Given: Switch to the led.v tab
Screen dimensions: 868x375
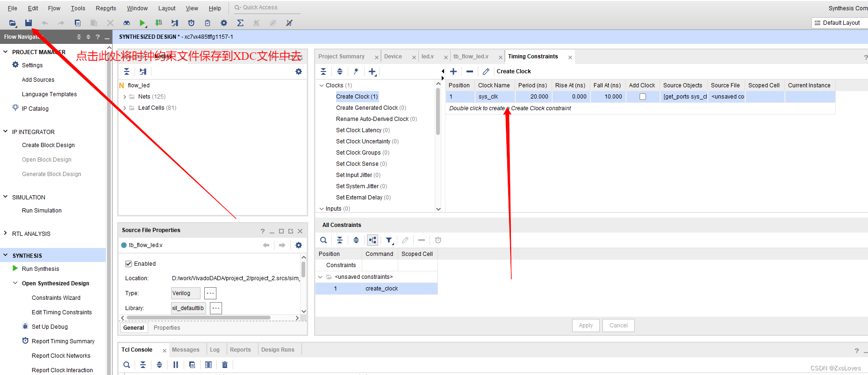Looking at the screenshot, I should click(428, 57).
